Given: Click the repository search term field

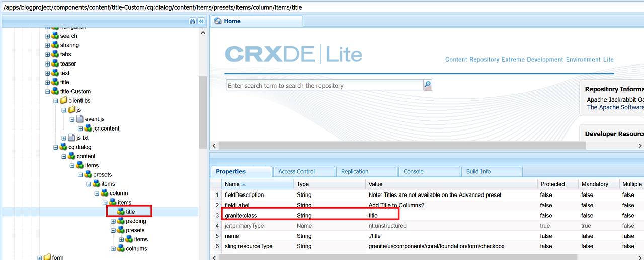Looking at the screenshot, I should (x=325, y=85).
